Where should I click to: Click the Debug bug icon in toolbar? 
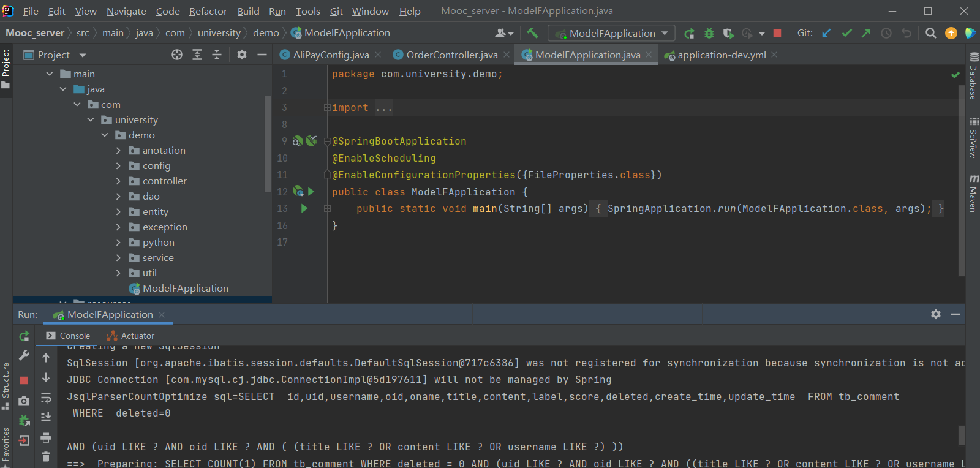[709, 33]
